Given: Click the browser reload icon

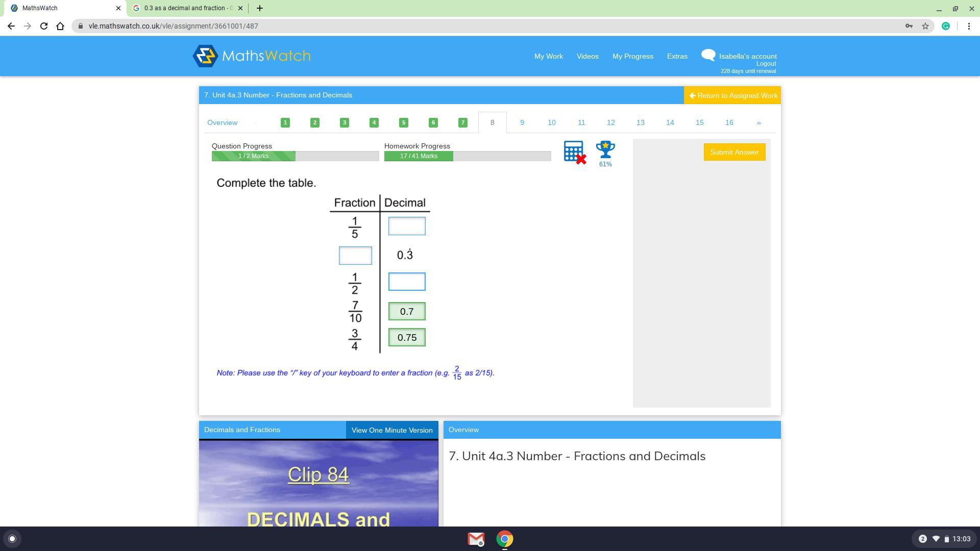Looking at the screenshot, I should click(44, 26).
